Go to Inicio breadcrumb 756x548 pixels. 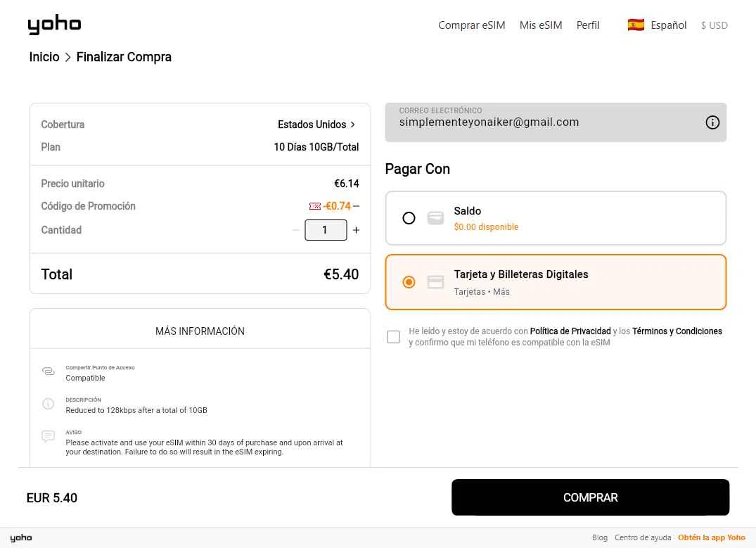pyautogui.click(x=44, y=57)
